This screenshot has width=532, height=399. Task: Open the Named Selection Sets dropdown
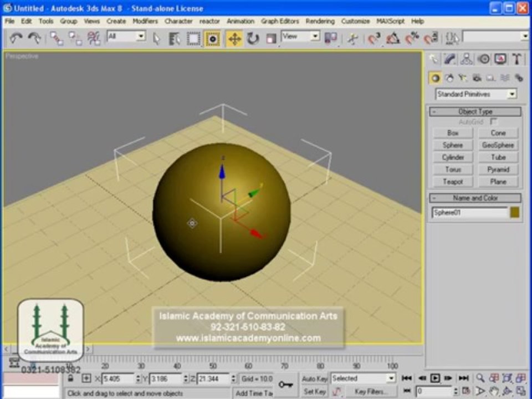[x=525, y=36]
